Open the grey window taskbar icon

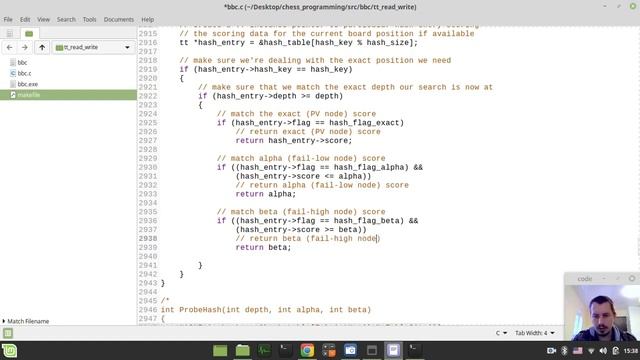tap(371, 351)
